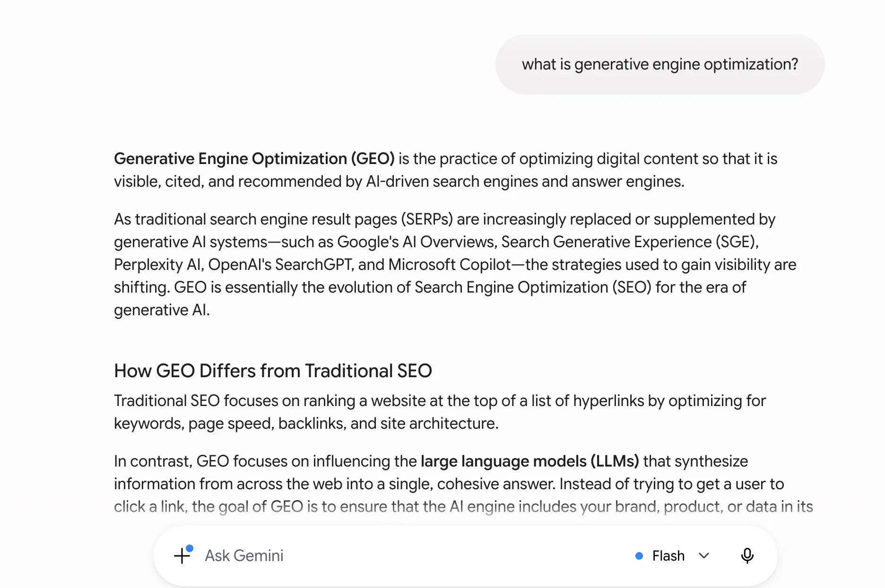Click the text Search Generative Experience (SGE)
885x588 pixels.
tap(630, 242)
